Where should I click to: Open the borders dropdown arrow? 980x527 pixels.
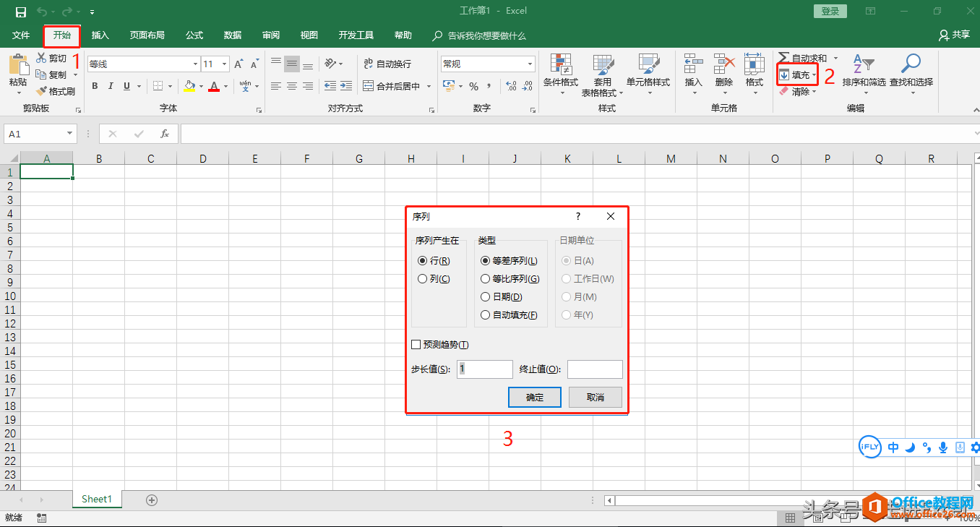click(x=171, y=86)
